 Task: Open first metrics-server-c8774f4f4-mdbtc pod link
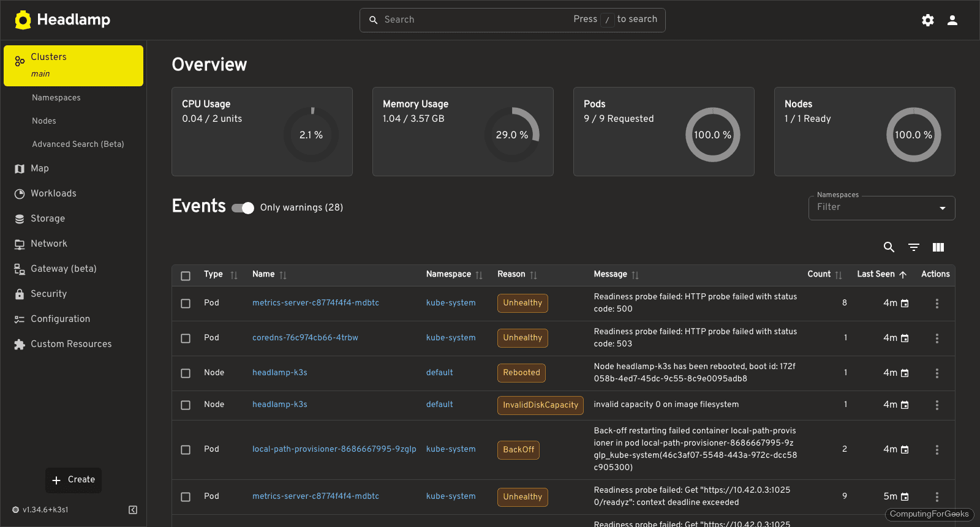pos(315,303)
